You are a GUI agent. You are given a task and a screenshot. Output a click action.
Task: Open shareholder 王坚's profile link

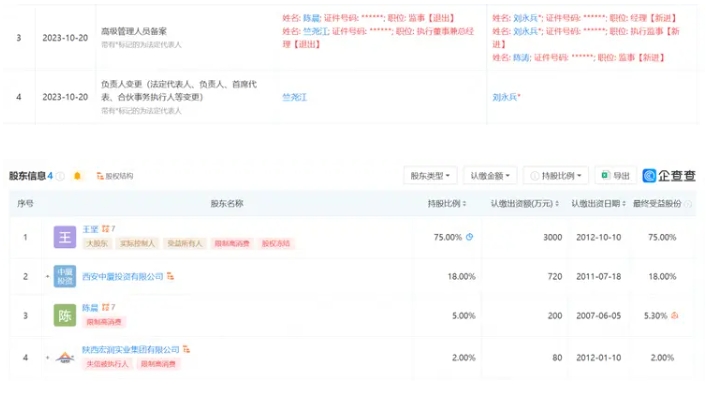[x=90, y=229]
